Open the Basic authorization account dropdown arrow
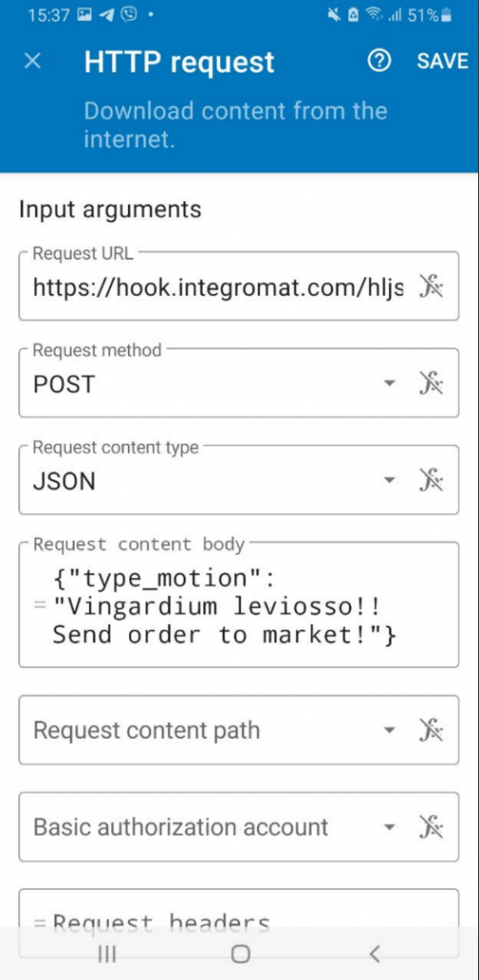This screenshot has width=479, height=980. coord(389,827)
